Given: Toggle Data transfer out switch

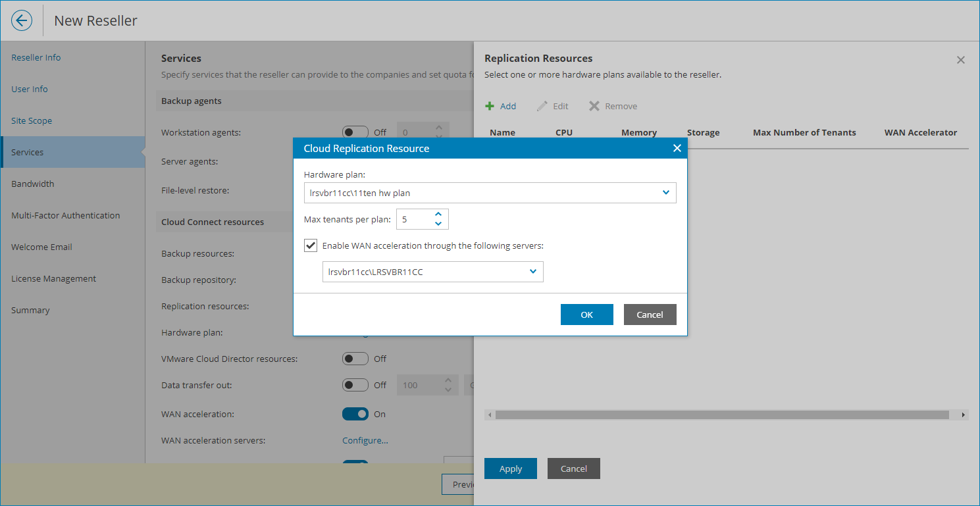Looking at the screenshot, I should [355, 385].
